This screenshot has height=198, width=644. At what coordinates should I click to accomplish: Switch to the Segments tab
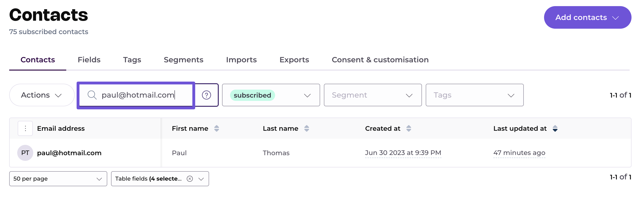point(183,60)
